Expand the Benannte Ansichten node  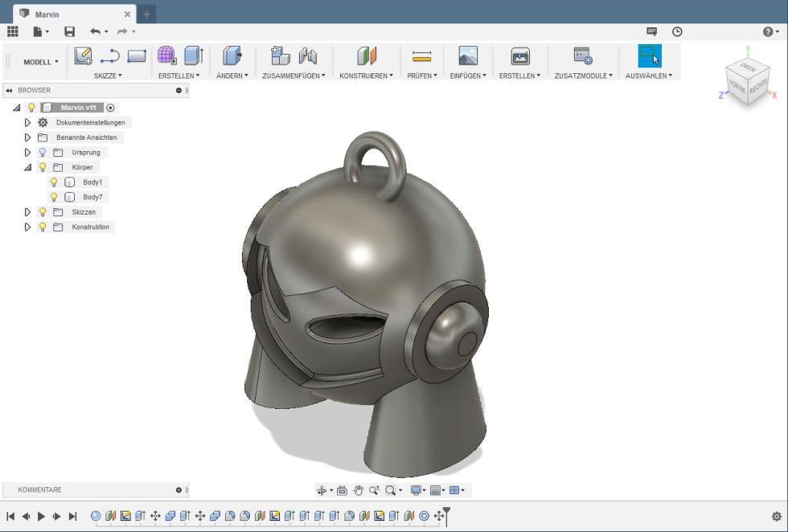tap(27, 137)
